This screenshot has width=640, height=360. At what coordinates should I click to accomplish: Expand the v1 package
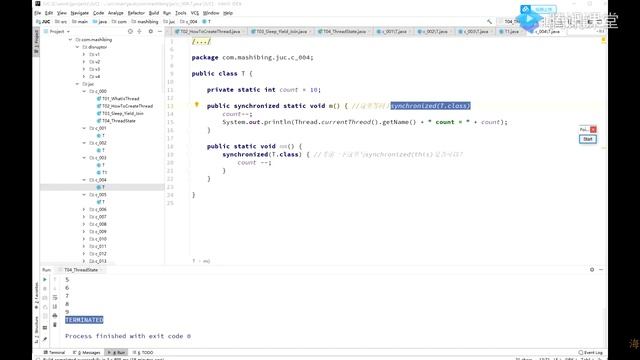tap(84, 54)
